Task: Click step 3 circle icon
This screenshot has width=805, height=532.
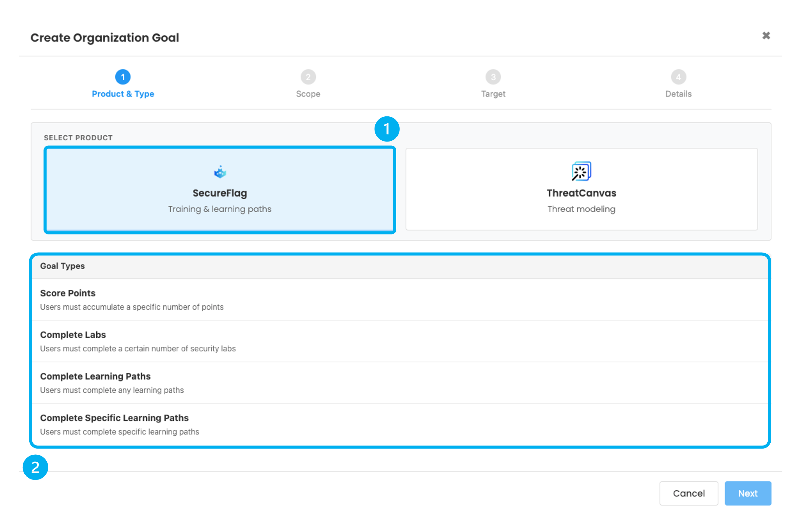Action: tap(493, 77)
